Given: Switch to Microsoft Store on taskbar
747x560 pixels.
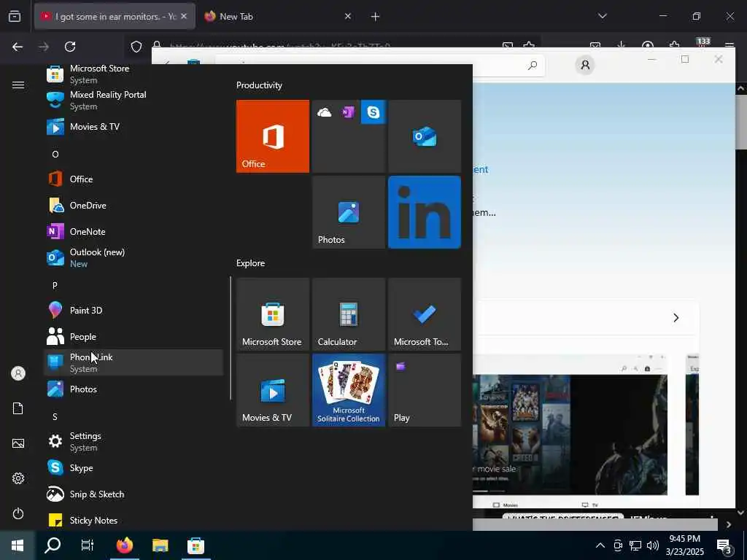Looking at the screenshot, I should [196, 545].
